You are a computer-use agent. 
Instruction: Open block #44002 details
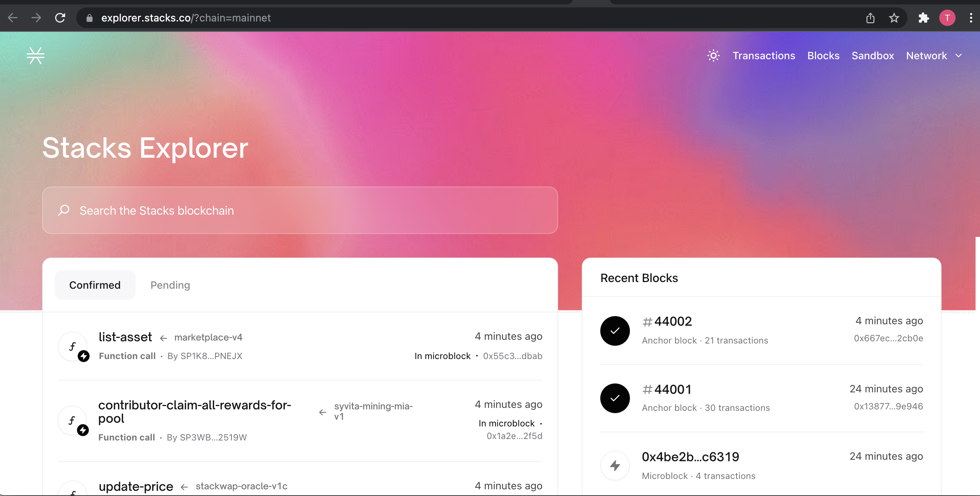(x=667, y=321)
